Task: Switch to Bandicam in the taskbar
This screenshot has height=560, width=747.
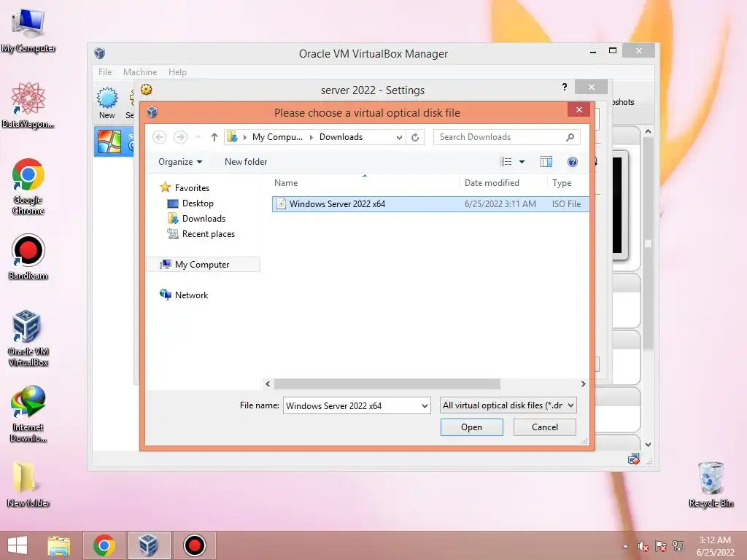Action: point(194,545)
